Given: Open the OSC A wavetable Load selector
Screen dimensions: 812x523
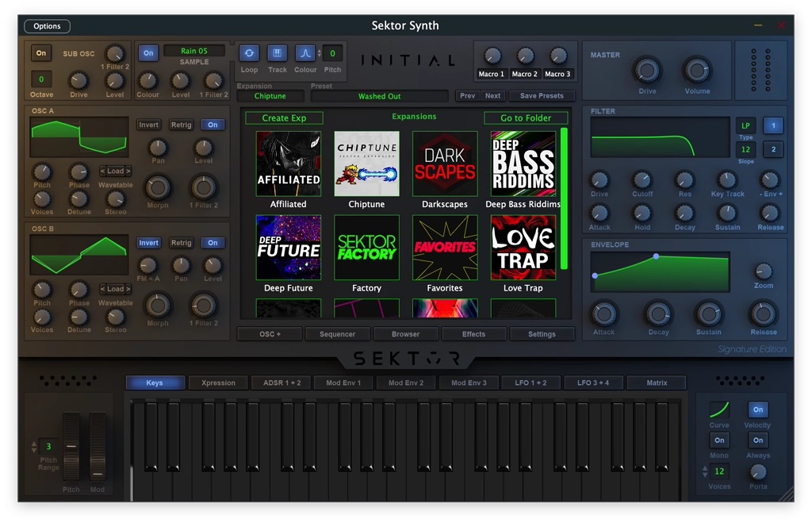Looking at the screenshot, I should [x=115, y=171].
